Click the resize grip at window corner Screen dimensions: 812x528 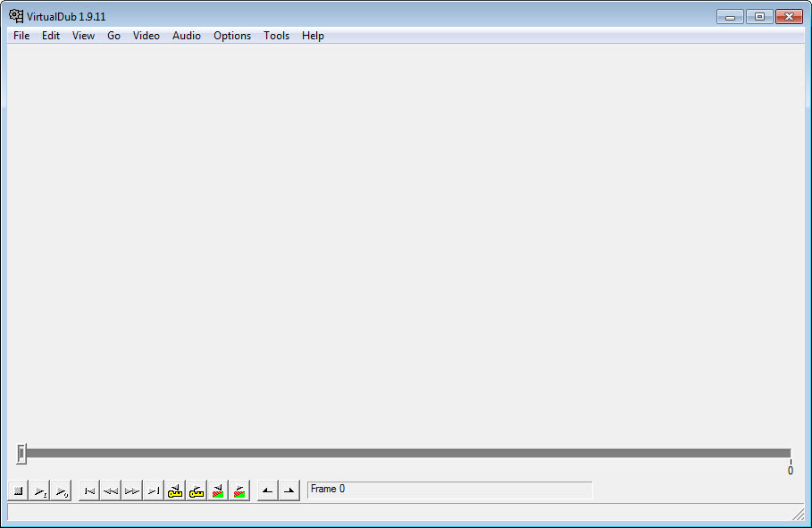pos(799,514)
